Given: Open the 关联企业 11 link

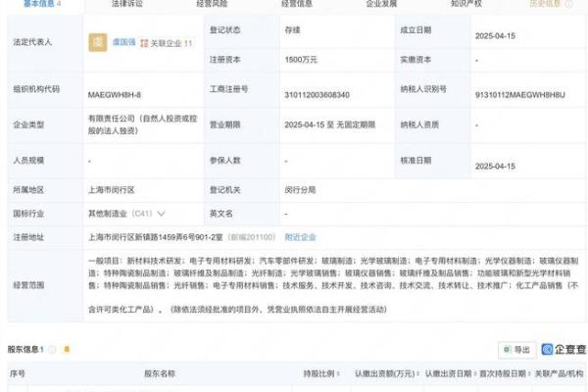Looking at the screenshot, I should click(x=171, y=43).
